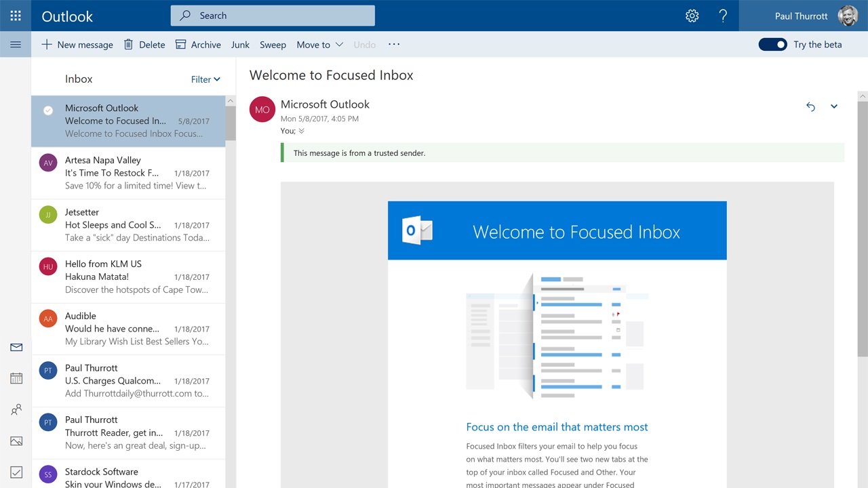Open the Focus on email that matters link
Image resolution: width=868 pixels, height=488 pixels.
557,427
